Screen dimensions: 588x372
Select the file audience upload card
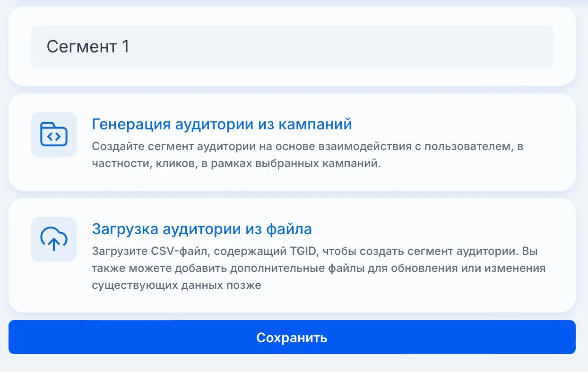pos(292,255)
